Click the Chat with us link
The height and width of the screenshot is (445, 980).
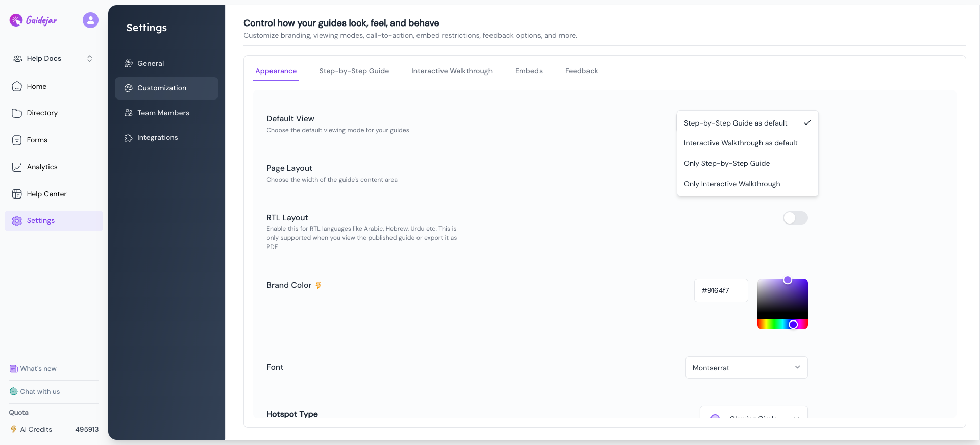pos(39,392)
